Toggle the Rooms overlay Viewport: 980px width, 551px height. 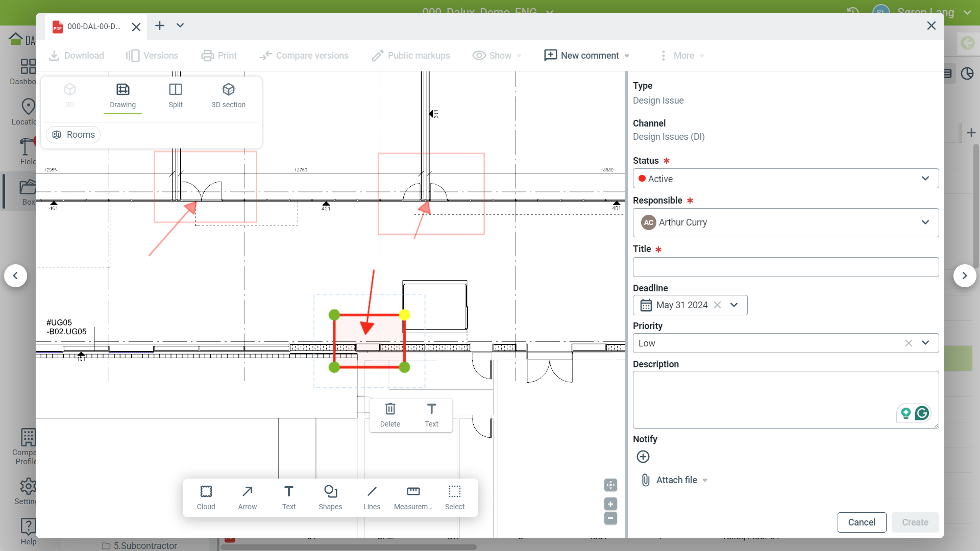point(73,135)
